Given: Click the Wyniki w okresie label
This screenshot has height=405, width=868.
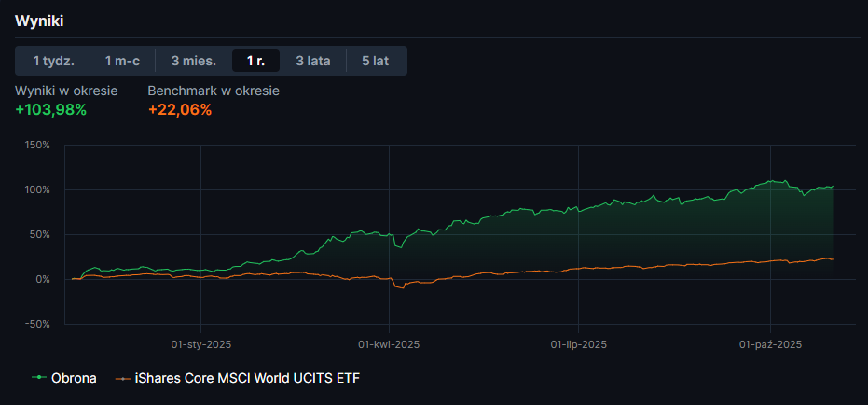Looking at the screenshot, I should pos(66,91).
